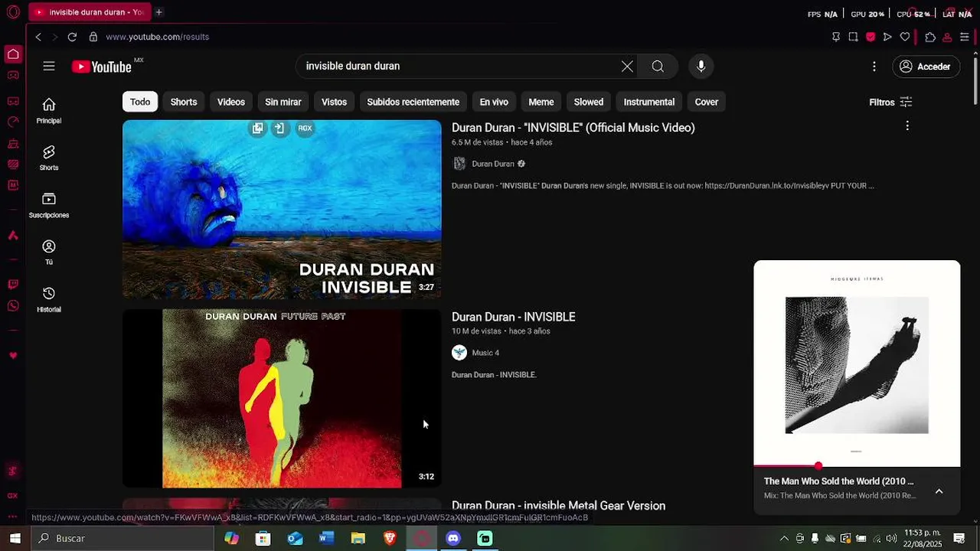Open the Duran Duran channel link
The image size is (980, 551).
pyautogui.click(x=493, y=164)
